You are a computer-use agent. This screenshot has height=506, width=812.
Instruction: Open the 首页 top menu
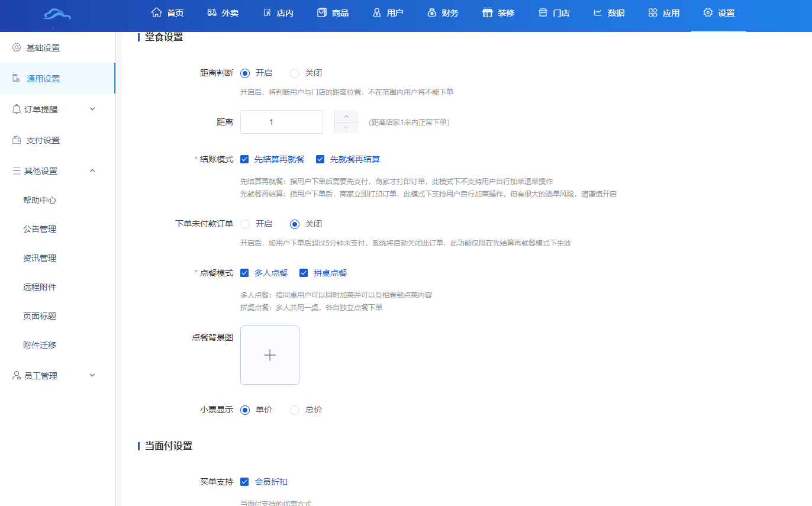coord(167,13)
